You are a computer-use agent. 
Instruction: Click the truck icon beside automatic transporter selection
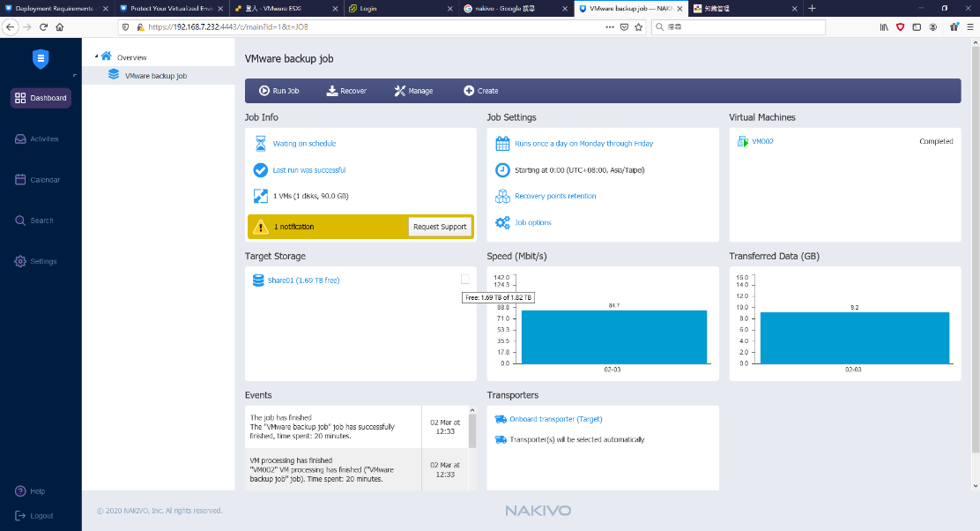(x=501, y=439)
